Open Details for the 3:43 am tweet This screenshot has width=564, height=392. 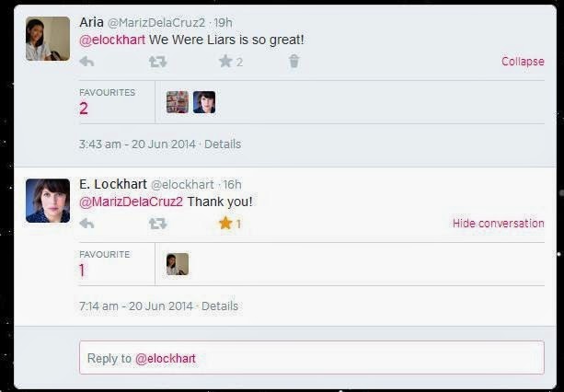(223, 144)
